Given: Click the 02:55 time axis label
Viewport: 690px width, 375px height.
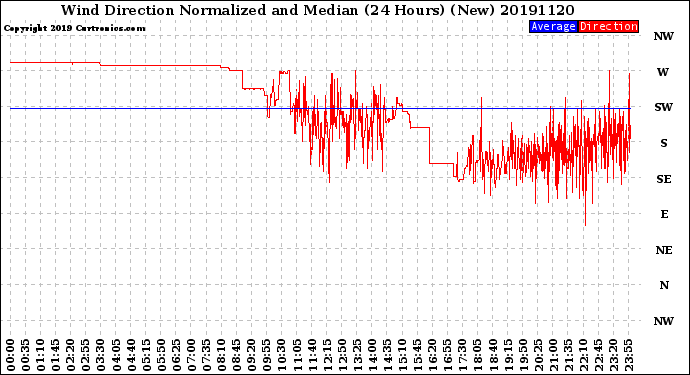Looking at the screenshot, I should pyautogui.click(x=85, y=355).
